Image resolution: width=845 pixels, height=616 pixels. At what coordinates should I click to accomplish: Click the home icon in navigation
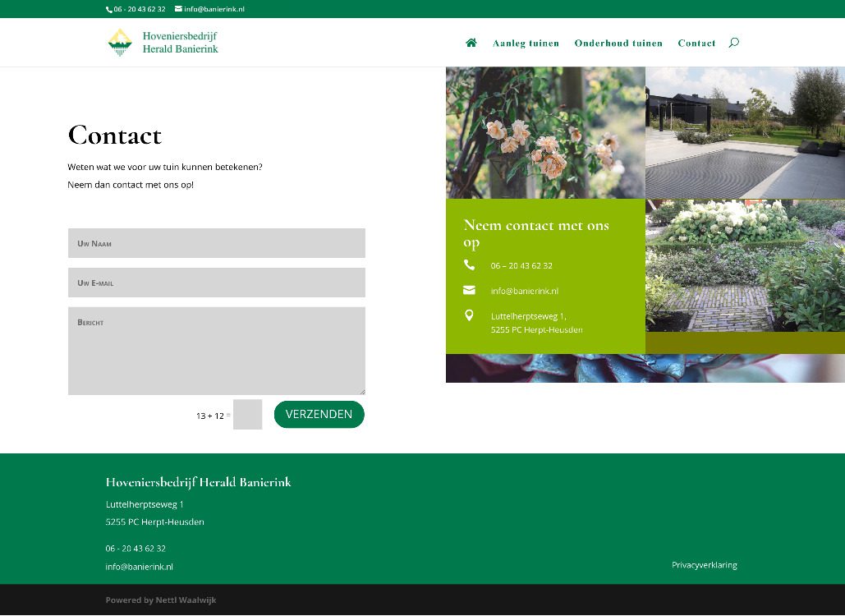(471, 43)
